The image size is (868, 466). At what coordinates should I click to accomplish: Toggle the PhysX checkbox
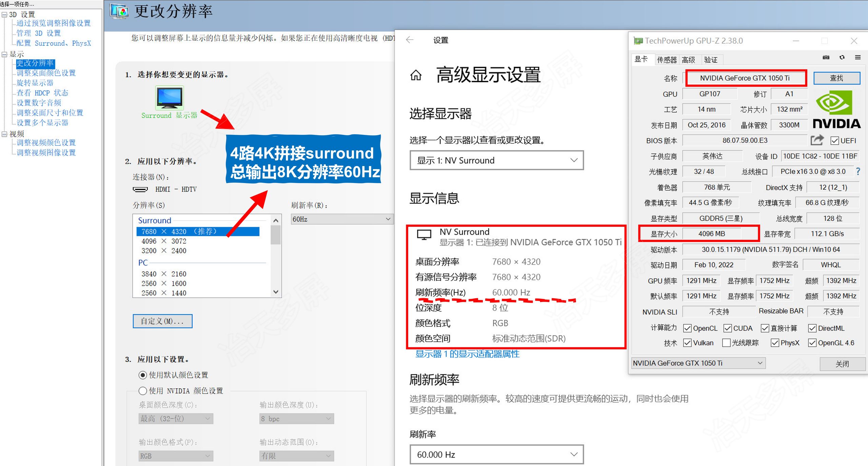[x=775, y=343]
